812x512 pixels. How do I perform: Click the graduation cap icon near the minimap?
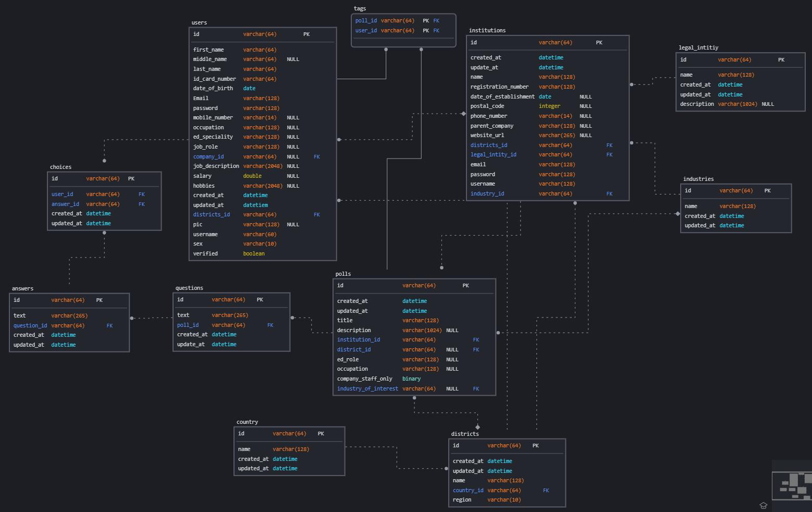click(x=764, y=505)
